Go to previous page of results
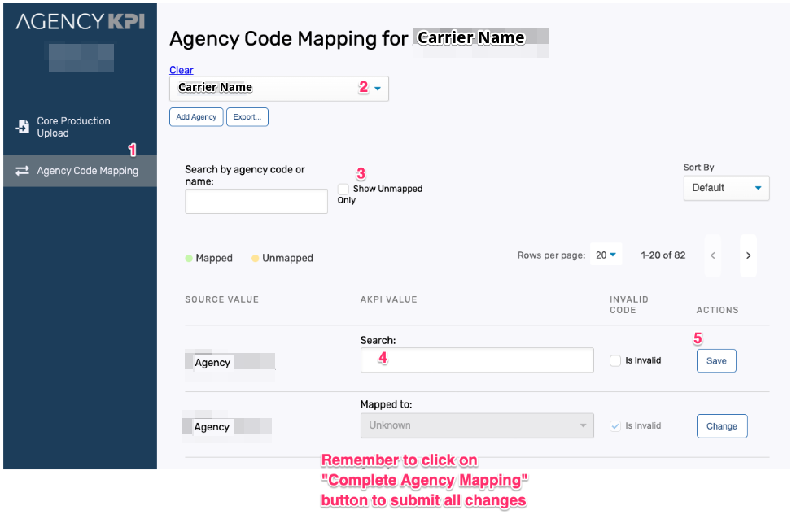The width and height of the screenshot is (796, 532). [x=713, y=255]
